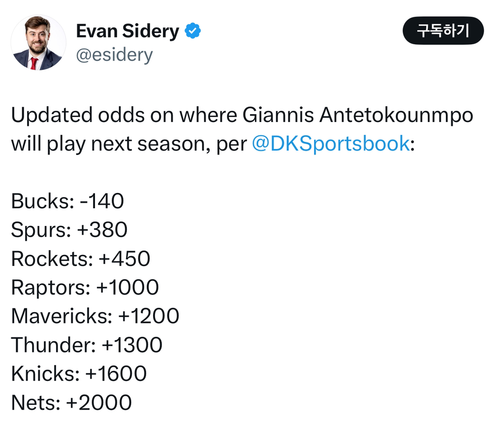Click the Bucks team name

(40, 201)
